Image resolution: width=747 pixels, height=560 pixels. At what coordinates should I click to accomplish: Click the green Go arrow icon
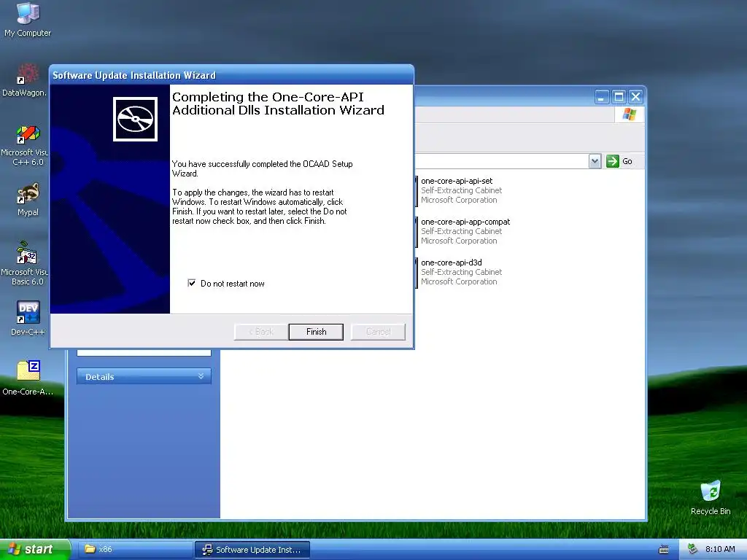[x=612, y=161]
